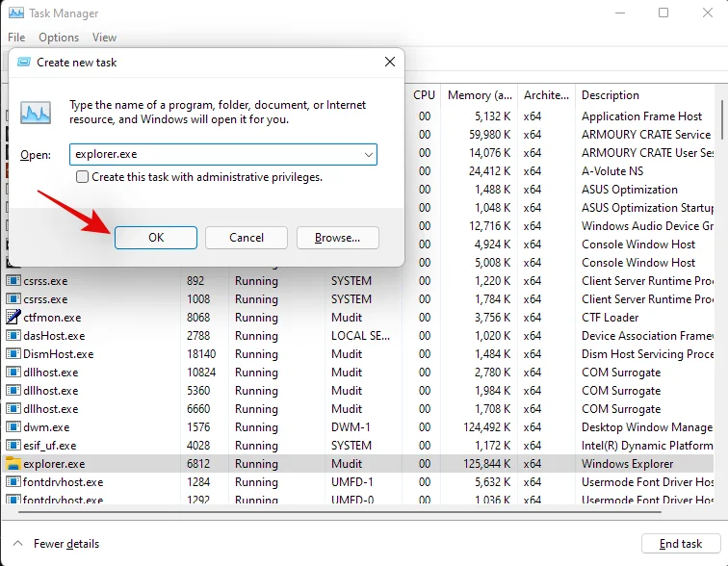Open the Options menu
Image resolution: width=728 pixels, height=566 pixels.
click(59, 38)
